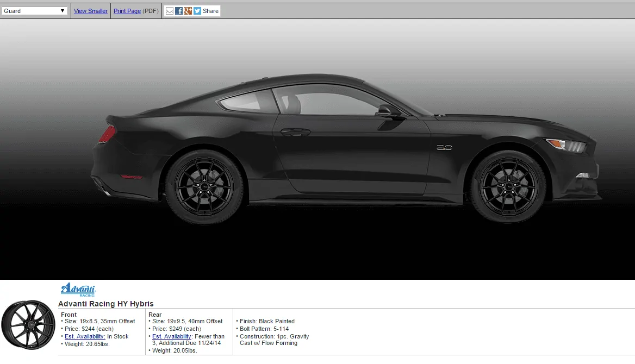Click the Advanti Racing brand logo

click(x=78, y=290)
